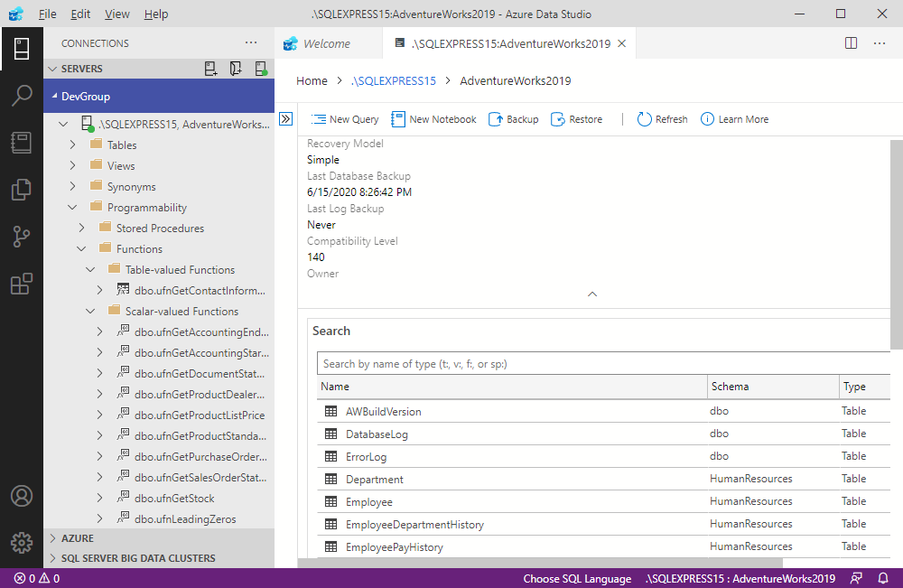The width and height of the screenshot is (903, 588).
Task: Switch to the Welcome tab
Action: pyautogui.click(x=328, y=43)
